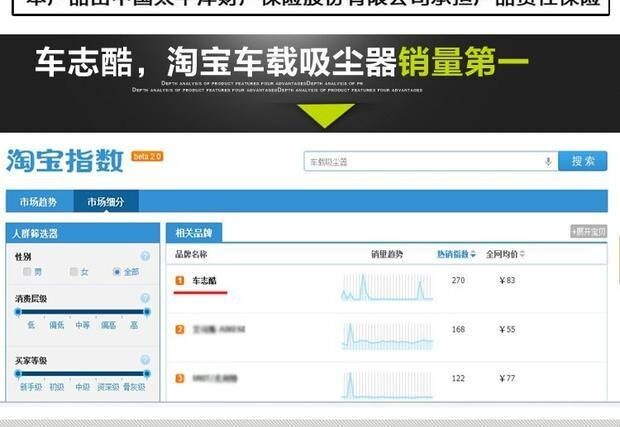This screenshot has width=620, height=427.
Task: Click the beta 2.0 badge
Action: [147, 156]
